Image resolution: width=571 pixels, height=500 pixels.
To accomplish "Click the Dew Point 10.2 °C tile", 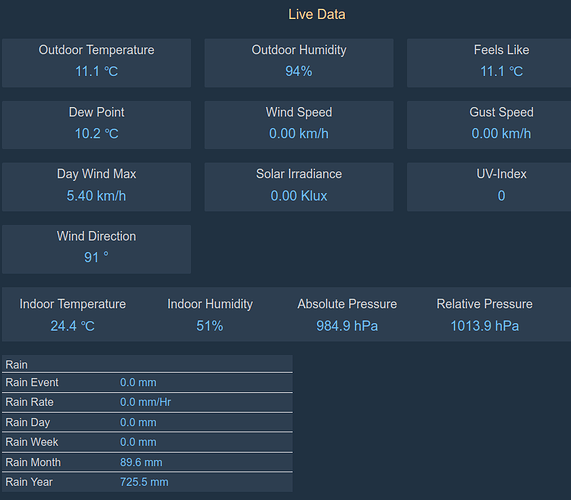I will (x=97, y=125).
